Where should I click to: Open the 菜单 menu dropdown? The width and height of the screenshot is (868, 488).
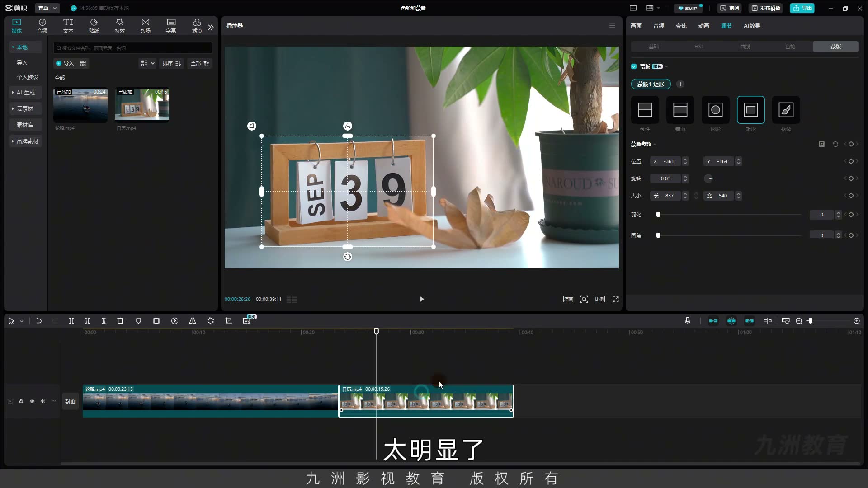pyautogui.click(x=47, y=8)
